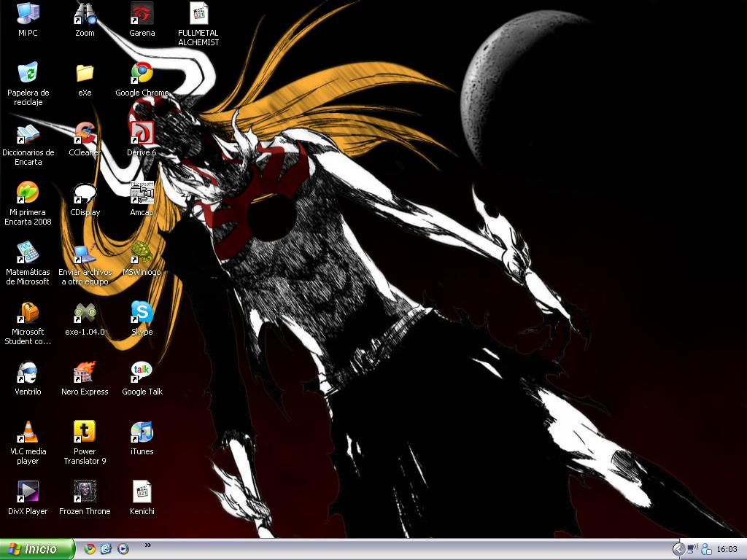Expand the quick launch overflow chevron
This screenshot has width=747, height=560.
147,545
